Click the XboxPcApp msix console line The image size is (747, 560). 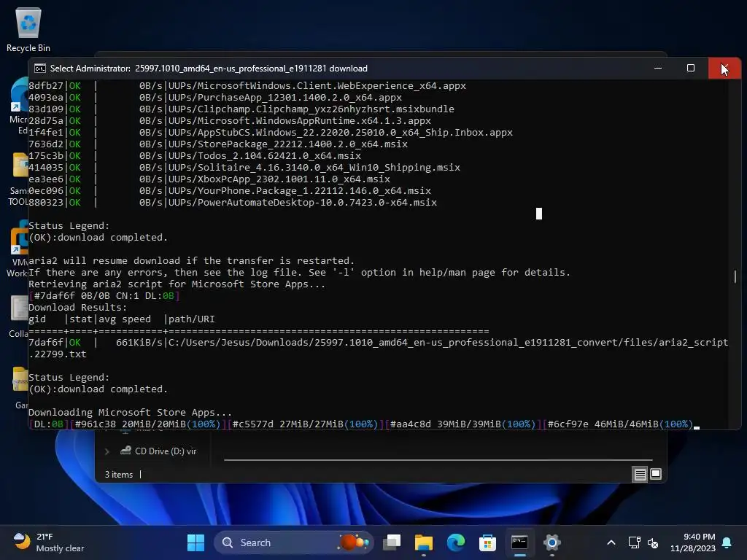coord(209,179)
